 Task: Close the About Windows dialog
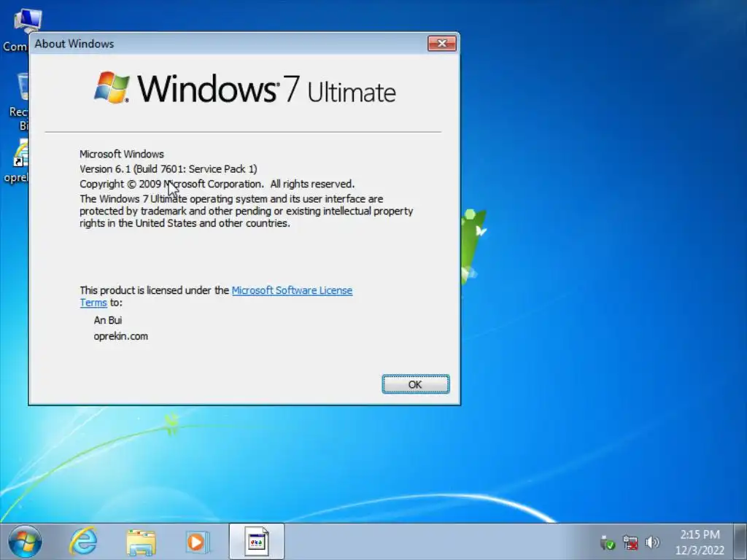tap(441, 44)
